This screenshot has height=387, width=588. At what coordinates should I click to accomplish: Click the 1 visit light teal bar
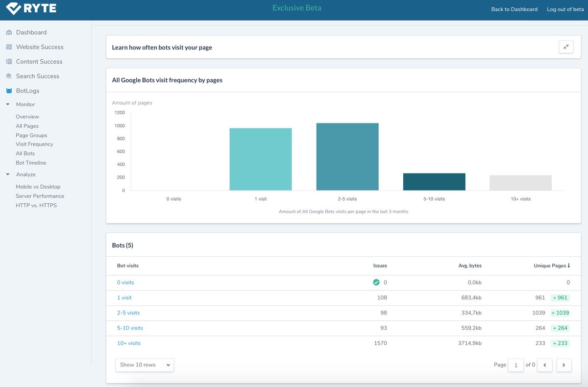click(x=261, y=159)
